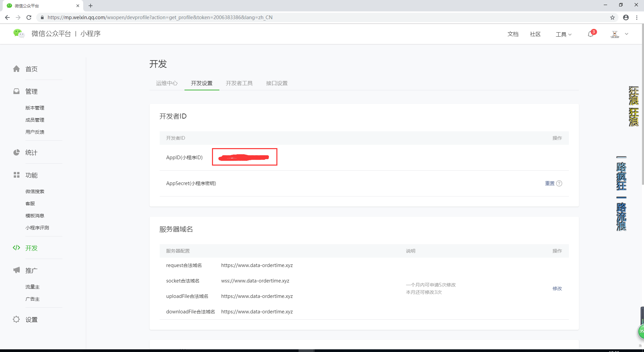
Task: Close the 微信公众平台 browser tab
Action: pos(78,6)
